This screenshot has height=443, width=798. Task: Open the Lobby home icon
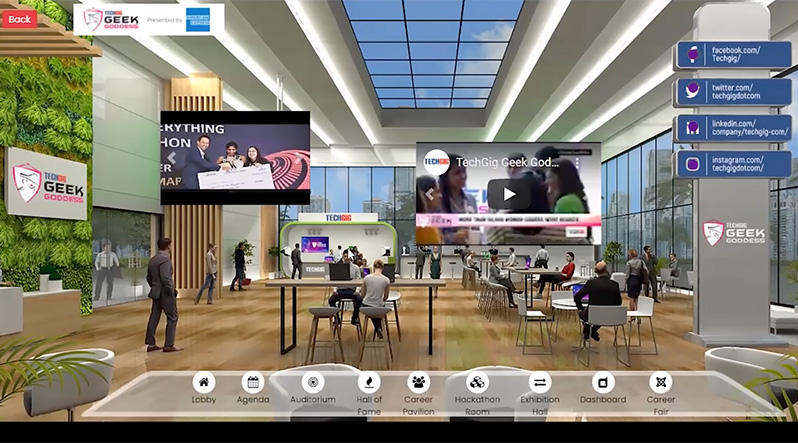[x=204, y=382]
